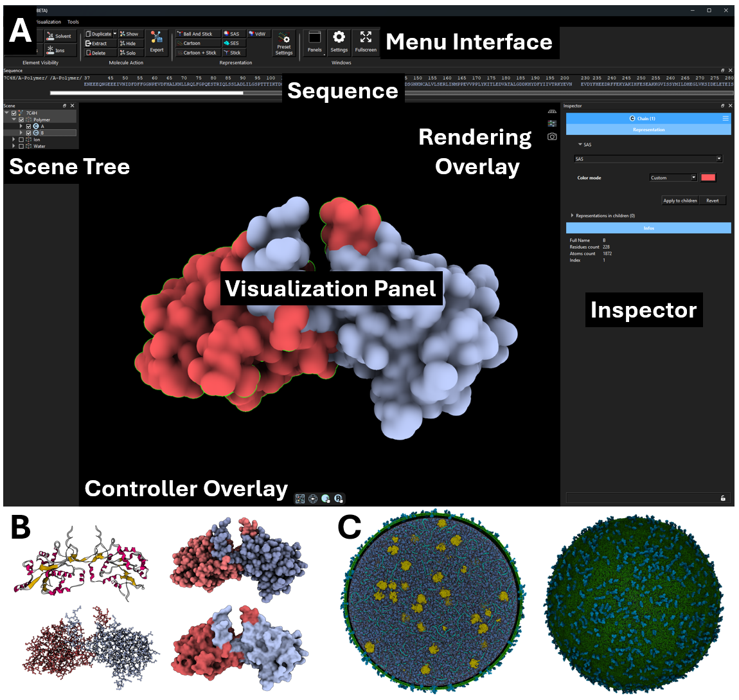Toggle Ions element visibility
This screenshot has height=700, width=739.
click(x=60, y=50)
